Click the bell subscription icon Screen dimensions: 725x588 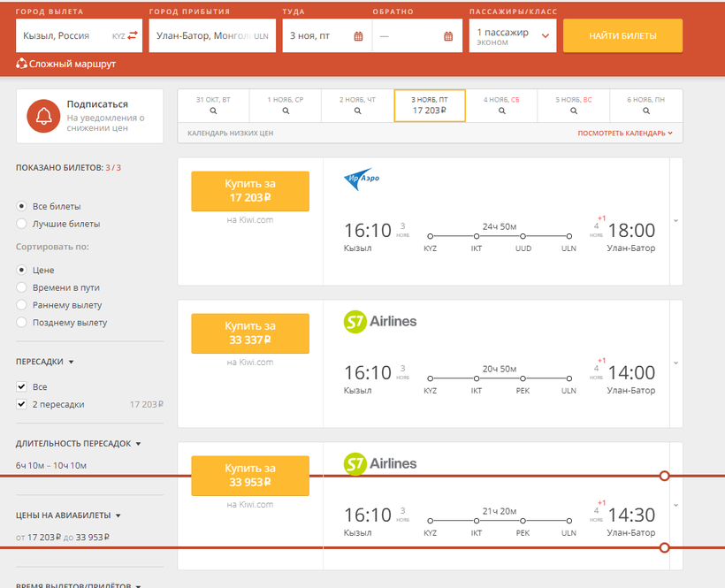click(x=42, y=116)
